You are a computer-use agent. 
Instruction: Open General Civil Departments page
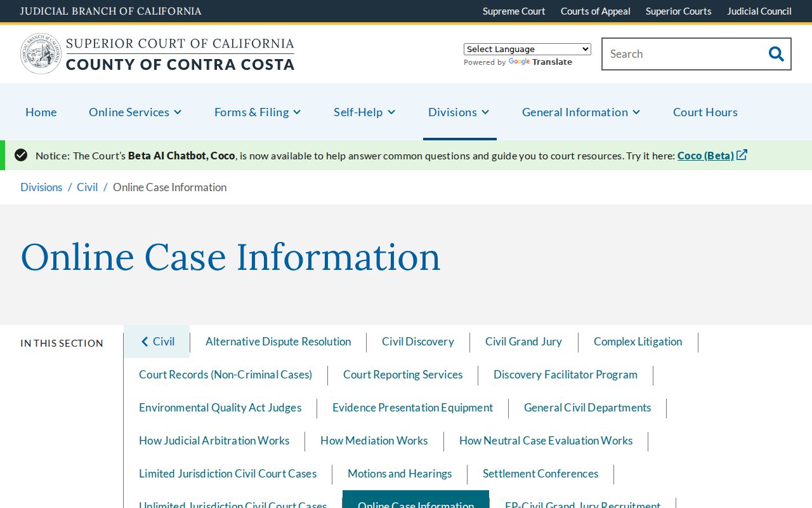(587, 408)
